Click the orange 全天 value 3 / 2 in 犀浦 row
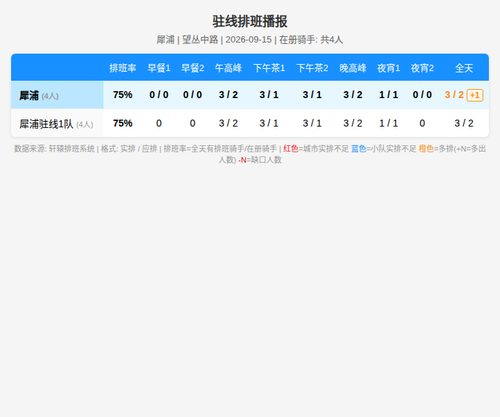Image resolution: width=500 pixels, height=417 pixels. point(454,95)
